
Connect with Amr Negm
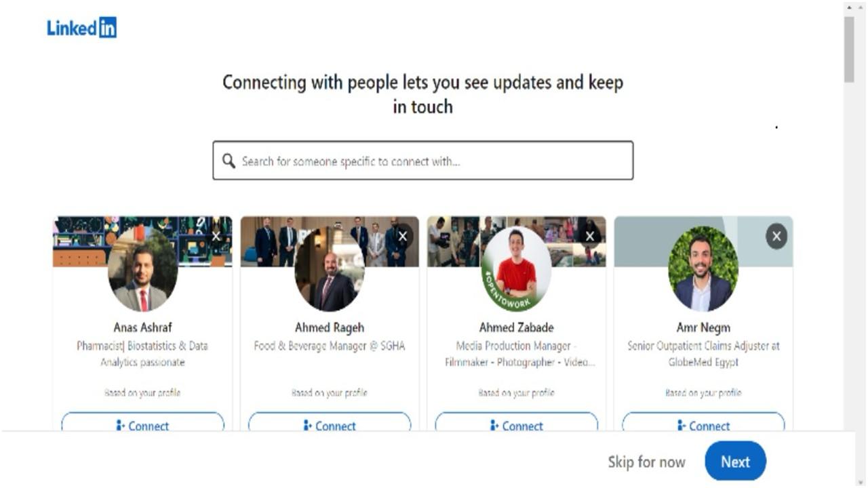703,422
